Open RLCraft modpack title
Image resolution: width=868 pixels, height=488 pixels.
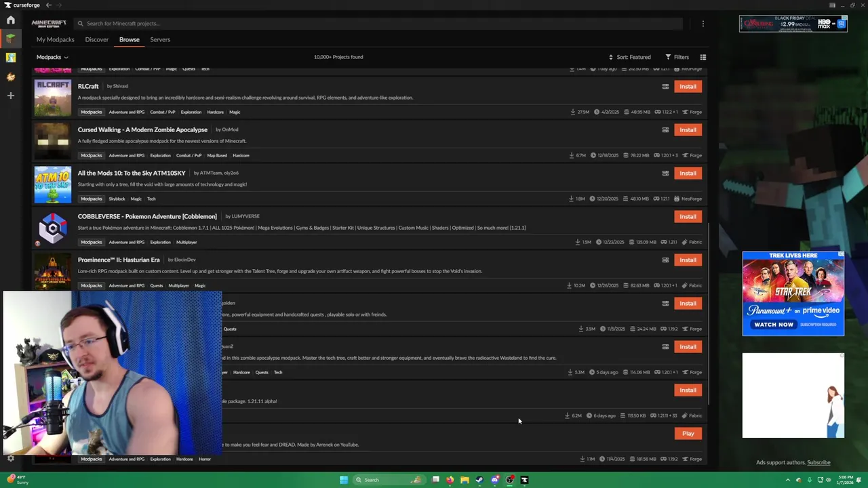(x=88, y=86)
